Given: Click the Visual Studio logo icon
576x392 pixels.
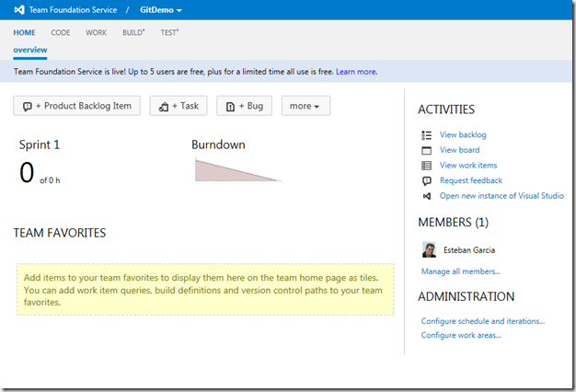Looking at the screenshot, I should 19,10.
